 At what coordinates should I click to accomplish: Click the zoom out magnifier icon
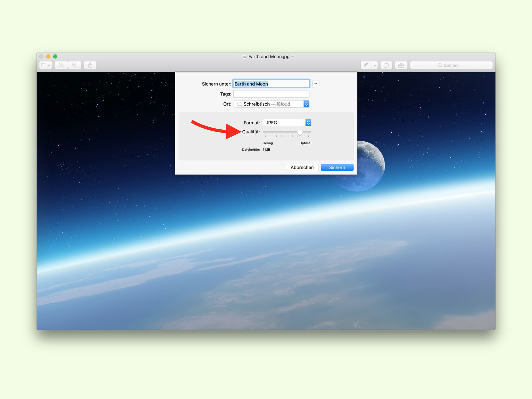pos(61,65)
